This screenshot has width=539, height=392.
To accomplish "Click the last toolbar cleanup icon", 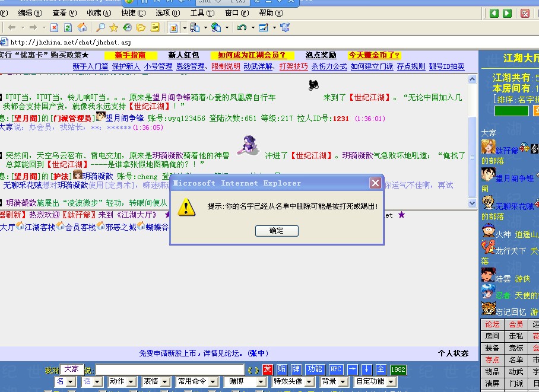I will pyautogui.click(x=285, y=27).
